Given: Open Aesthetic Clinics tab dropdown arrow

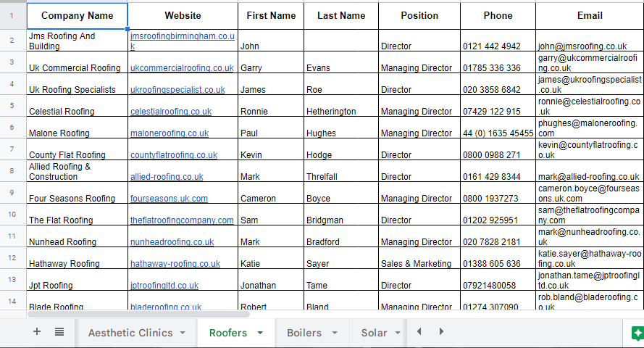Looking at the screenshot, I should (183, 333).
